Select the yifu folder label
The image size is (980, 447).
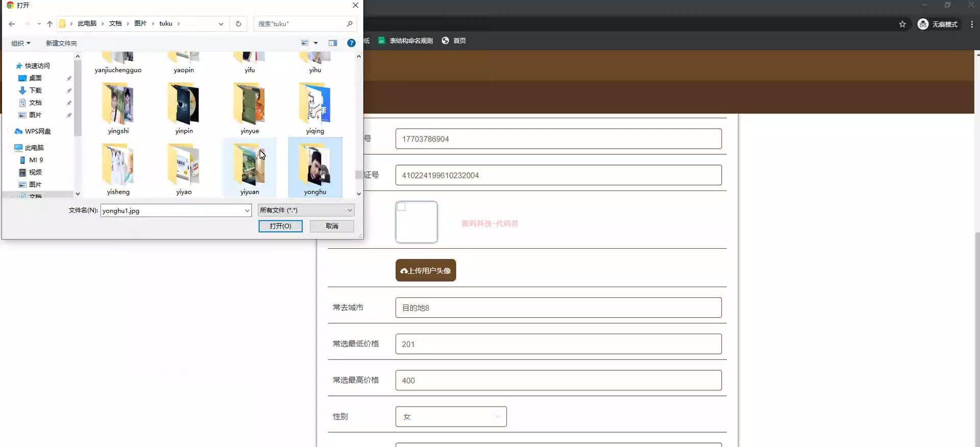coord(250,70)
